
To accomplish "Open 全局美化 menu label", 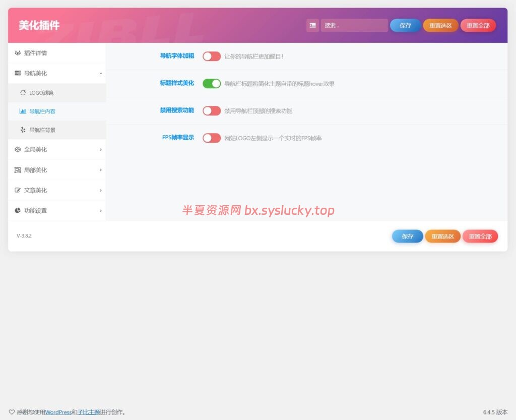I will coord(36,149).
